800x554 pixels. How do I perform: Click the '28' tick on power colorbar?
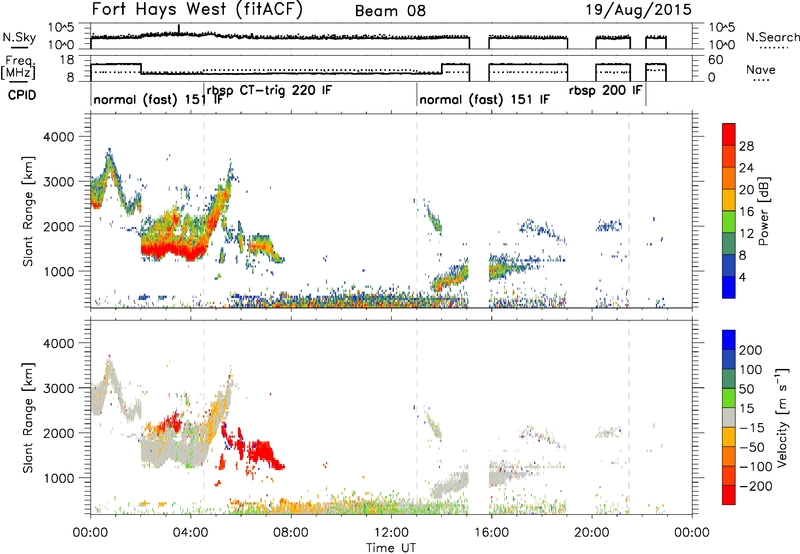(746, 146)
